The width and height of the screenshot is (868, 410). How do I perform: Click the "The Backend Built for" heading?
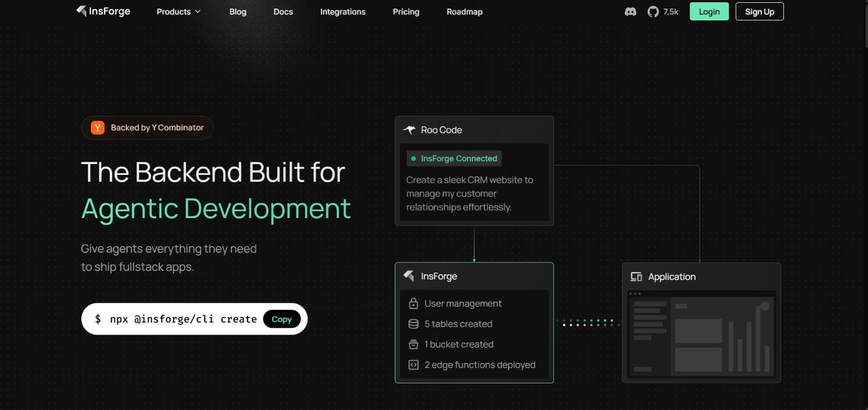(213, 172)
